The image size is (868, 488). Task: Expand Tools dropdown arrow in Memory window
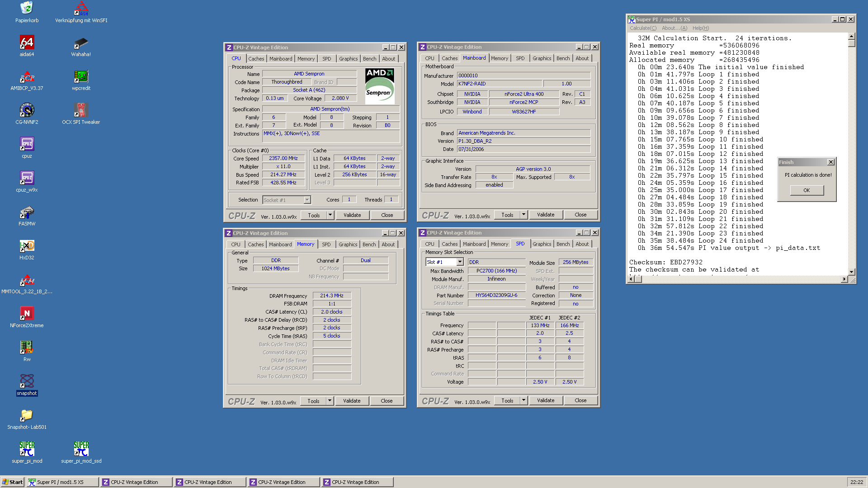(x=330, y=401)
